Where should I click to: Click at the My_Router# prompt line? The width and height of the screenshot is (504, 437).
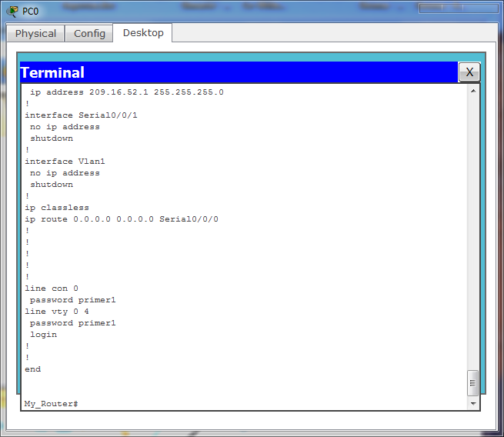coord(51,404)
